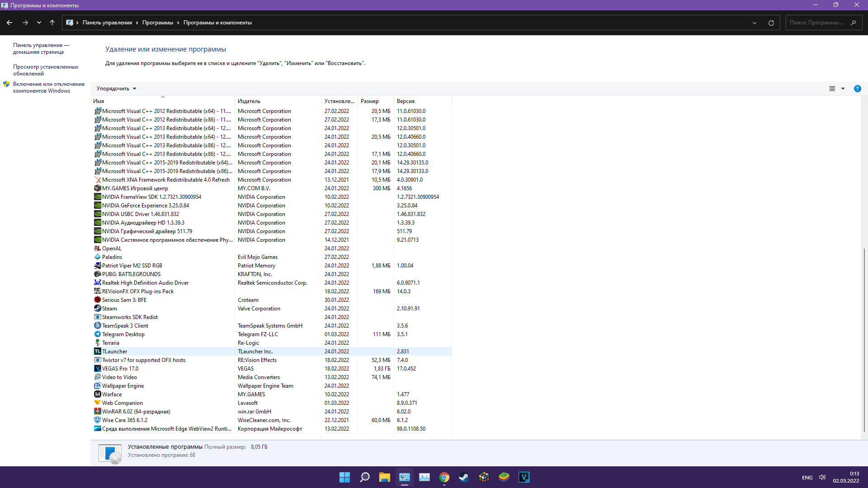Click ENG language indicator in tray

(x=807, y=478)
